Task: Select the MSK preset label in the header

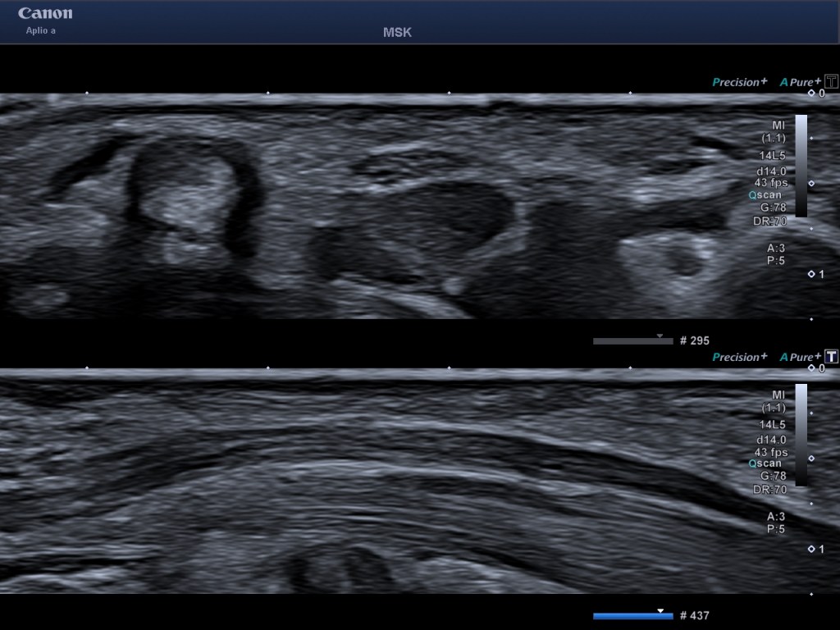Action: pyautogui.click(x=397, y=32)
